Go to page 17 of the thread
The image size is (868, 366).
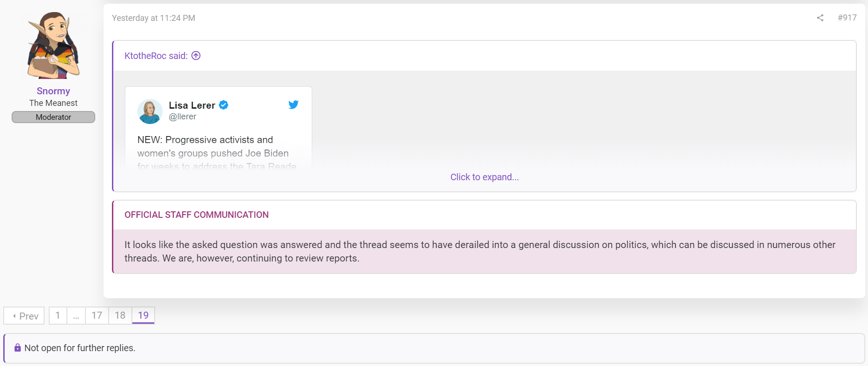pos(97,316)
